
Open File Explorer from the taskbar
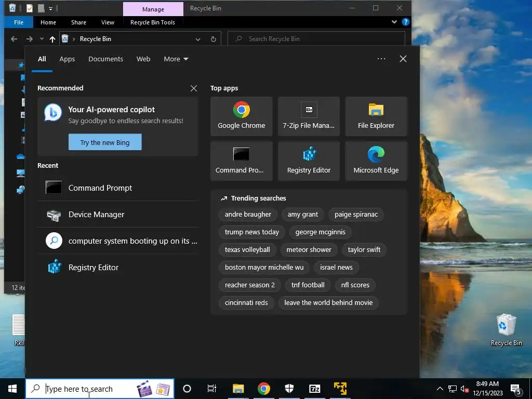(238, 389)
